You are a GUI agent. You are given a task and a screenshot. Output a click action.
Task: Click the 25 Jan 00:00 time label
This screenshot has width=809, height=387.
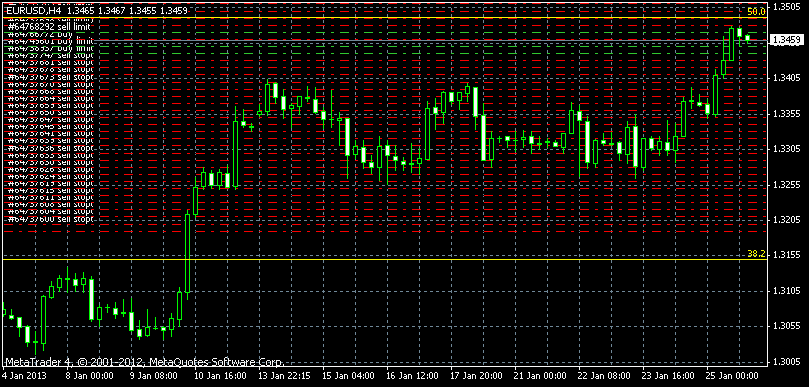(733, 375)
